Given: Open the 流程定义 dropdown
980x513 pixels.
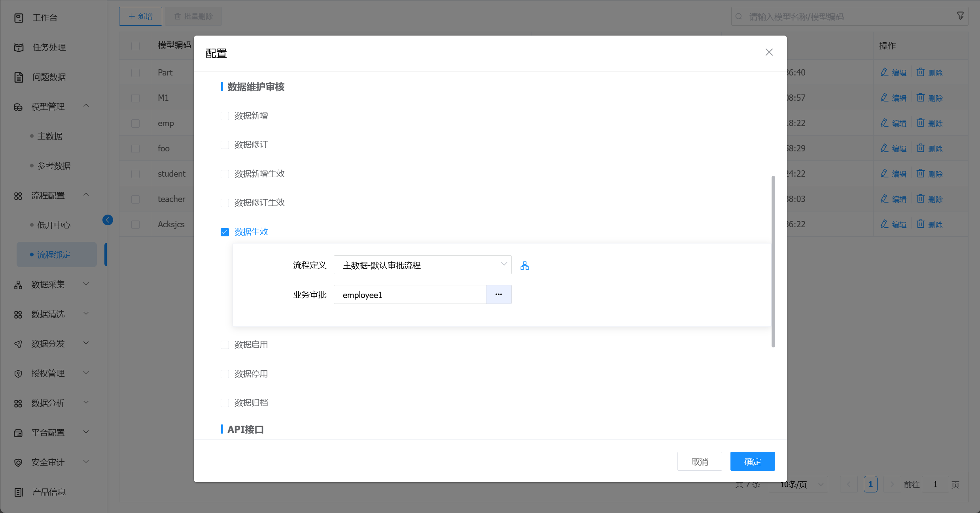Looking at the screenshot, I should (x=422, y=265).
